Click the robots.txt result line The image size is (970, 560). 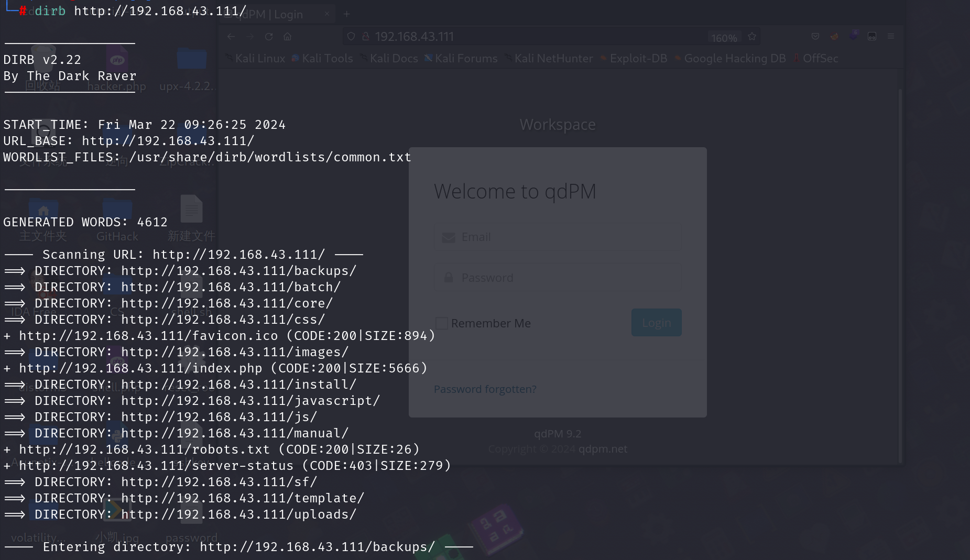212,449
